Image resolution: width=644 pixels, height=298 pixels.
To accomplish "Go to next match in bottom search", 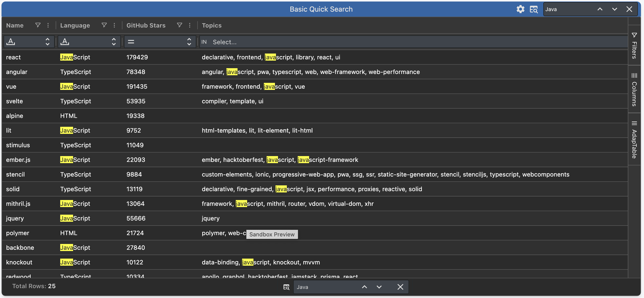I will pyautogui.click(x=379, y=287).
